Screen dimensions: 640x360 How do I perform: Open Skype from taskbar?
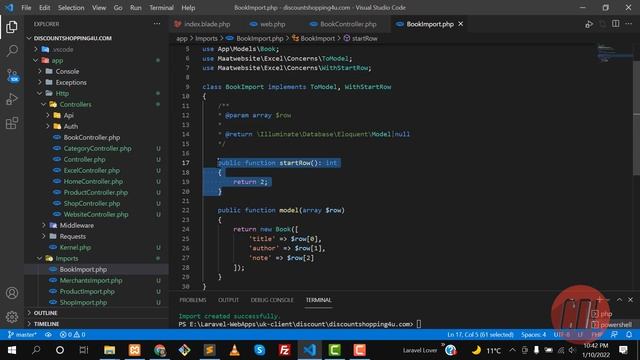click(x=260, y=350)
